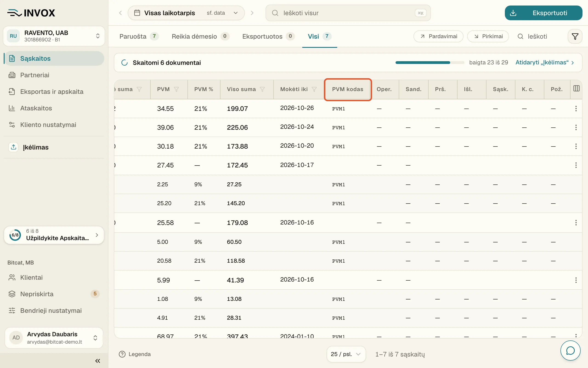The width and height of the screenshot is (588, 368).
Task: Open row menu for 41.39 invoice
Action: [x=576, y=280]
